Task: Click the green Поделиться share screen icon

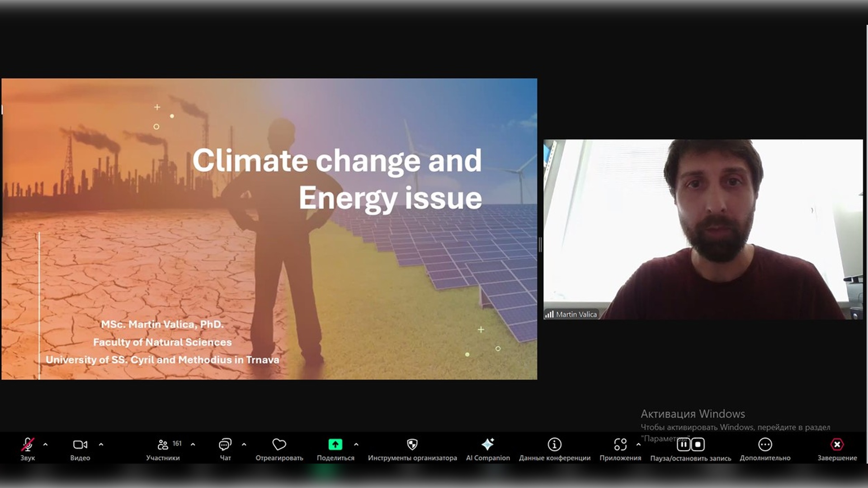Action: click(335, 445)
